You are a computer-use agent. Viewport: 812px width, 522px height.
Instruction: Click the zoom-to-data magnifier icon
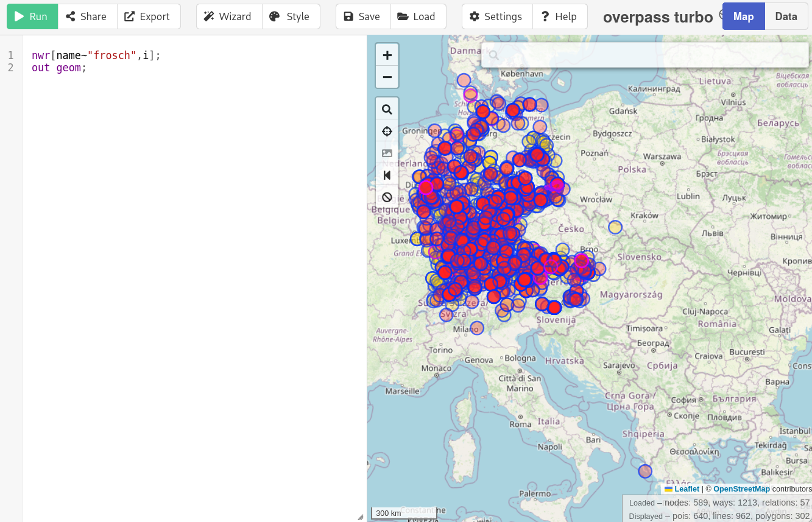(x=387, y=110)
